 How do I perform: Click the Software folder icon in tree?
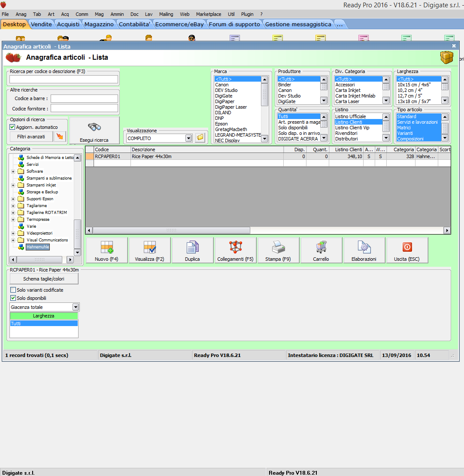(21, 171)
